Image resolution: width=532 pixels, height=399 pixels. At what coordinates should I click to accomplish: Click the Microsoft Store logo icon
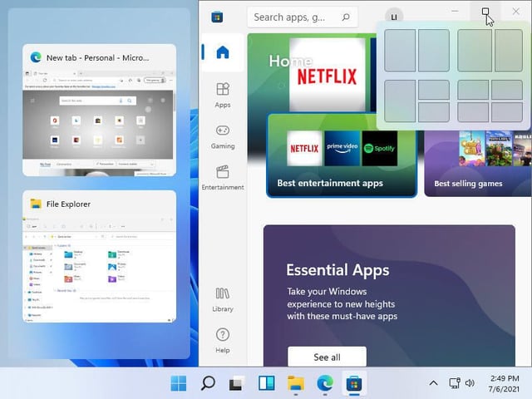pyautogui.click(x=217, y=17)
